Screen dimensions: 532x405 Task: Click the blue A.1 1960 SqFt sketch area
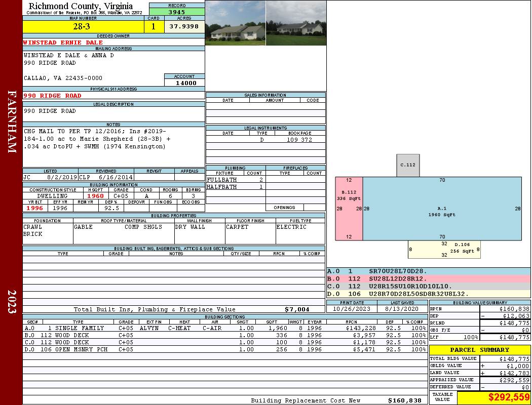[442, 209]
